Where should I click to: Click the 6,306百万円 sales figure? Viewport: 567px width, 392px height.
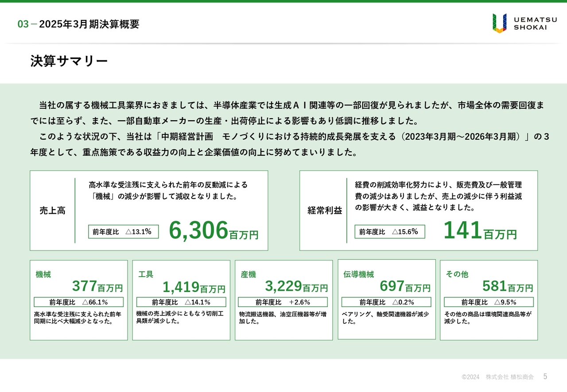point(214,231)
